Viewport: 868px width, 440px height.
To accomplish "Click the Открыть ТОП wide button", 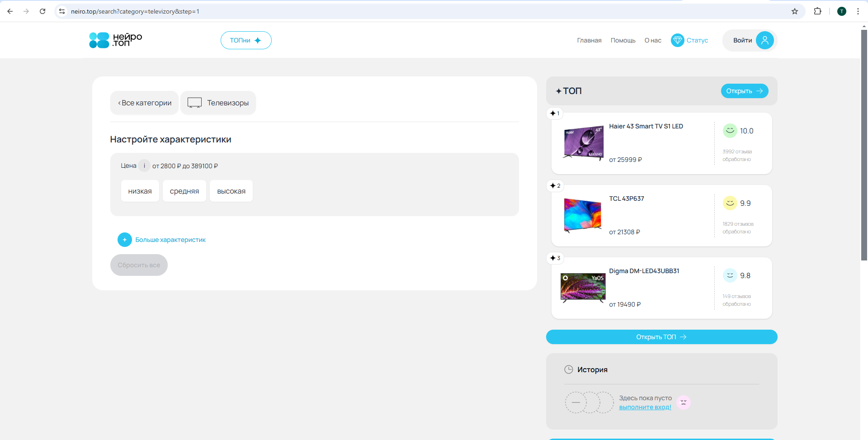I will click(x=661, y=337).
